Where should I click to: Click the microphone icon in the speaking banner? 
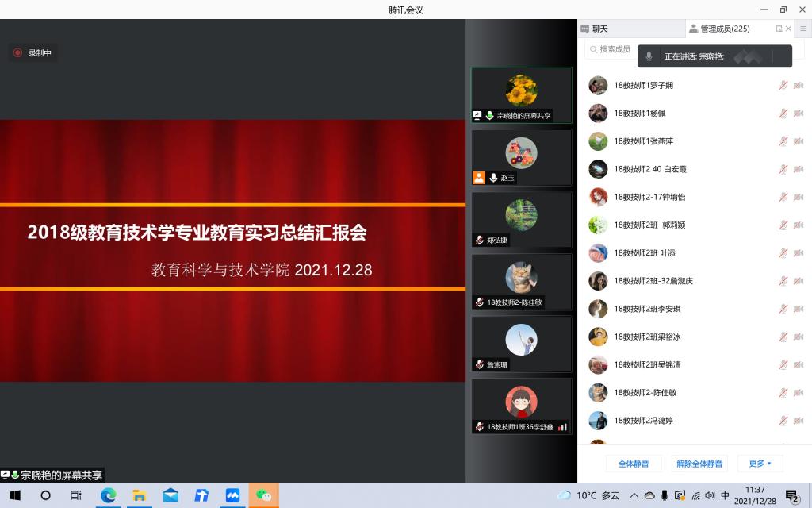[x=649, y=56]
